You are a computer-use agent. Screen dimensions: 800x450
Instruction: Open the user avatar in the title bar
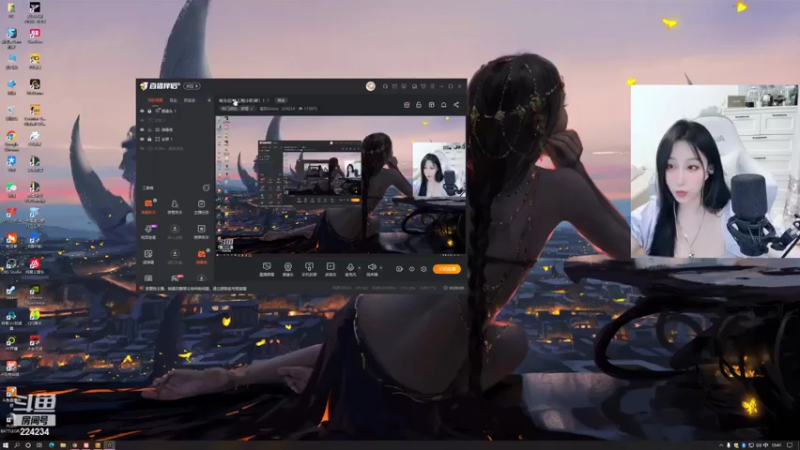[370, 86]
